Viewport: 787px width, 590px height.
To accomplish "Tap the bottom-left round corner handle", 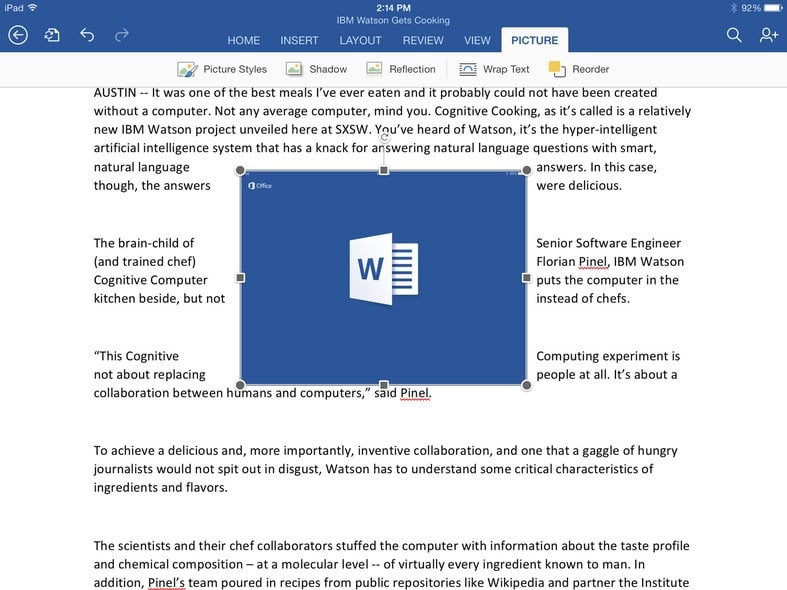I will click(240, 385).
